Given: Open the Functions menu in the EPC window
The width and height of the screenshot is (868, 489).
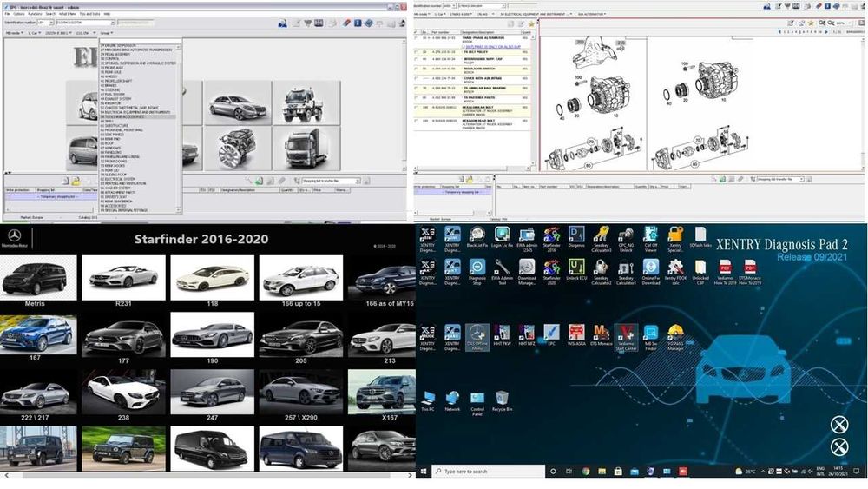Looking at the screenshot, I should (35, 14).
